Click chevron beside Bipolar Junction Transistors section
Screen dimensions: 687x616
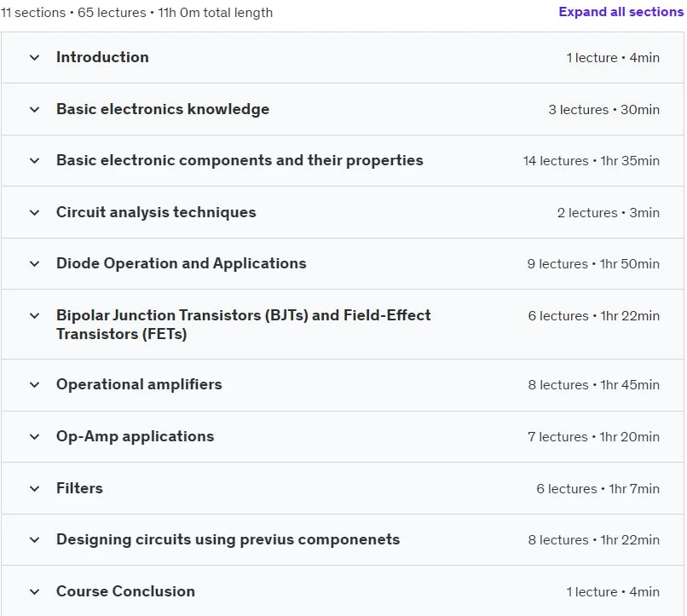35,315
